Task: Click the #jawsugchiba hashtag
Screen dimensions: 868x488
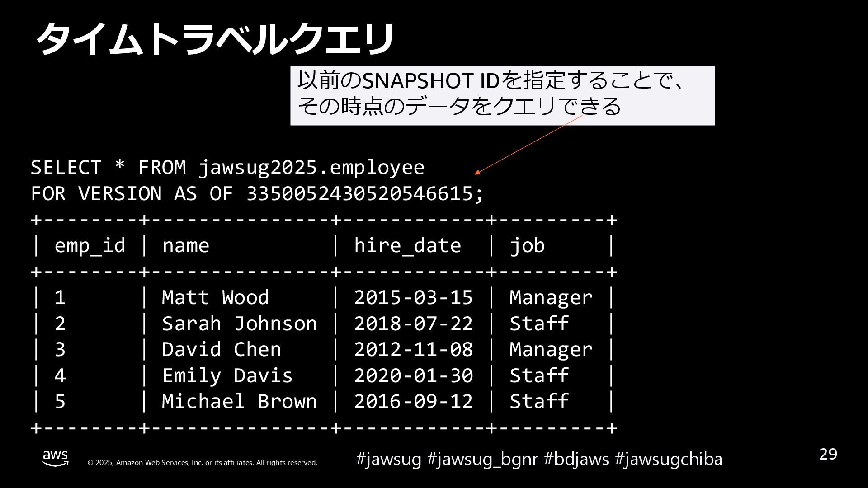Action: click(668, 459)
